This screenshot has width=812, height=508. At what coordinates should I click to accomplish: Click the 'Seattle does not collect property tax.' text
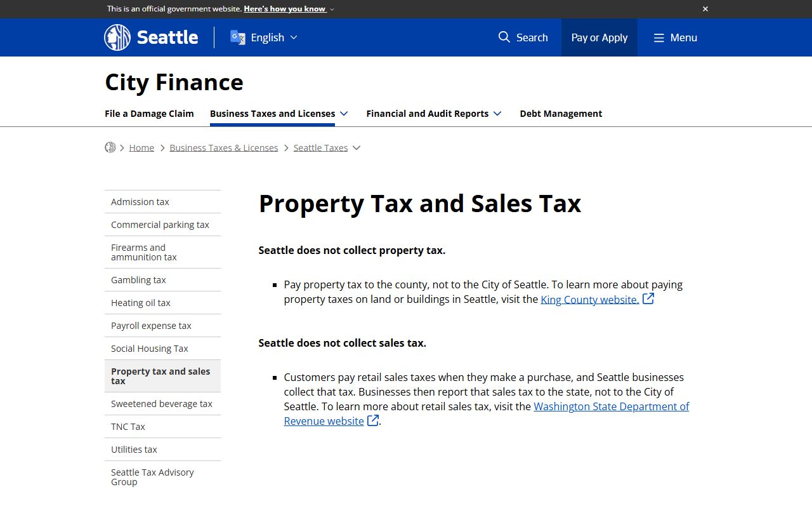(x=352, y=250)
